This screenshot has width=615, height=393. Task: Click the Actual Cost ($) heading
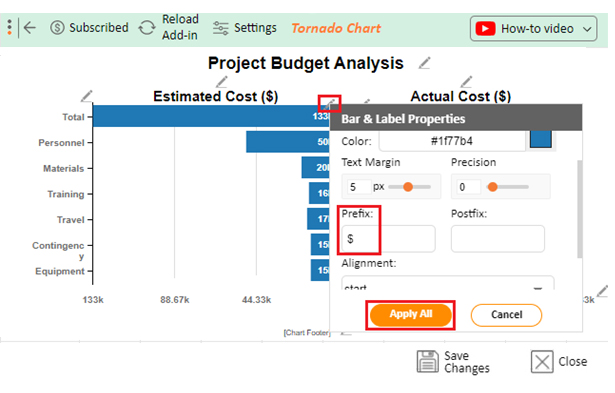coord(460,96)
